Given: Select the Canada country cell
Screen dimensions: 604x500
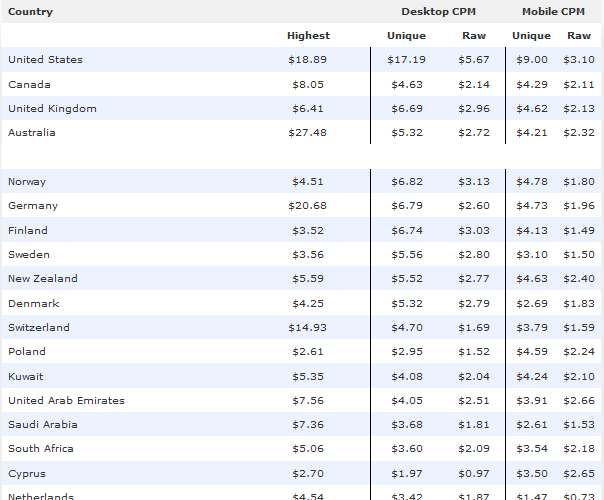Looking at the screenshot, I should pos(28,85).
